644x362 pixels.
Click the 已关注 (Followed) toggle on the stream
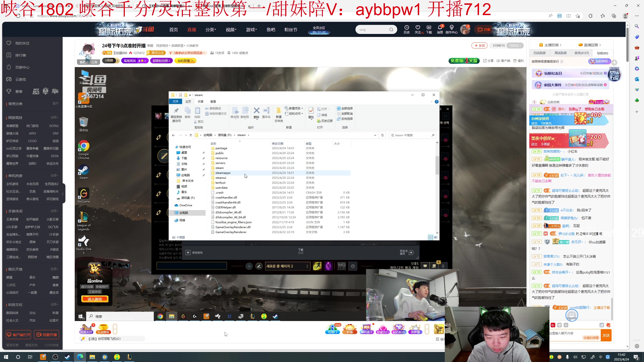pos(515,46)
